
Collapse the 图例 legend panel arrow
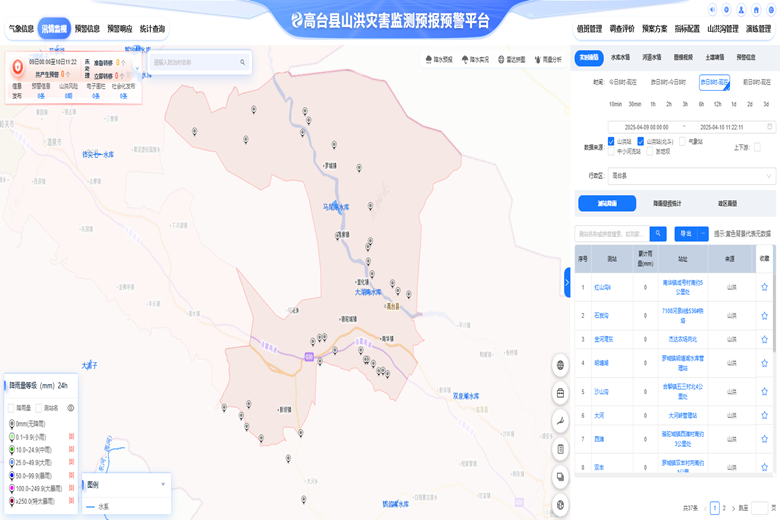click(163, 484)
